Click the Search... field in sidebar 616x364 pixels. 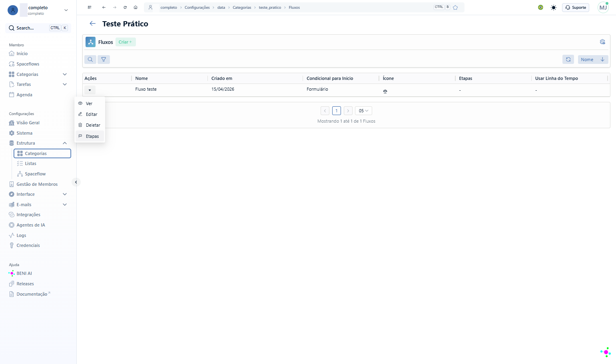click(38, 28)
